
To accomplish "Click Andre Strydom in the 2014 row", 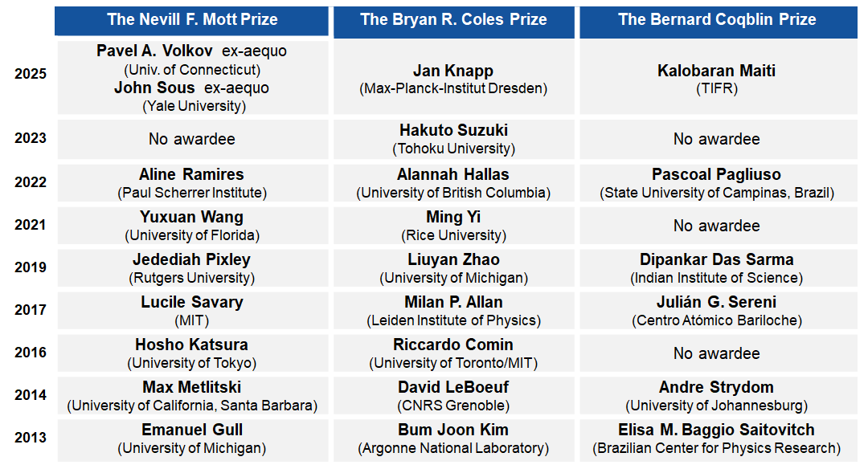I will [x=716, y=387].
